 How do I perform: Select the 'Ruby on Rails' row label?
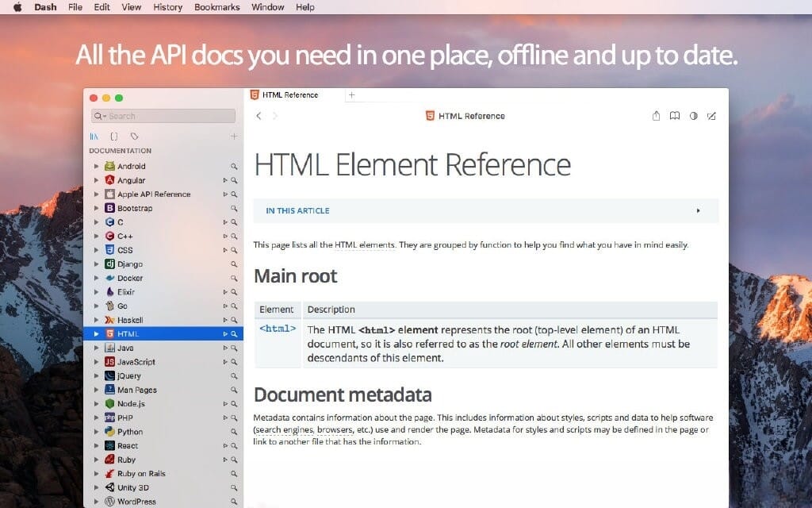141,474
